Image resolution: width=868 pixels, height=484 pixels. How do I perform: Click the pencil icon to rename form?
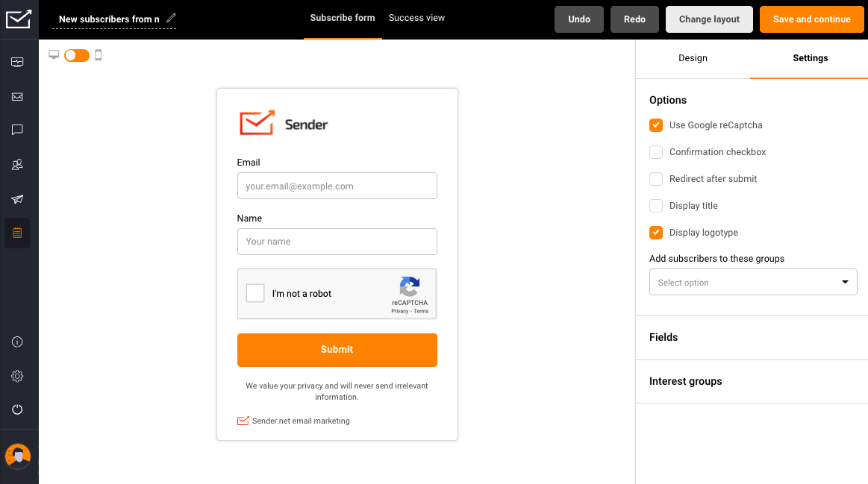[171, 19]
